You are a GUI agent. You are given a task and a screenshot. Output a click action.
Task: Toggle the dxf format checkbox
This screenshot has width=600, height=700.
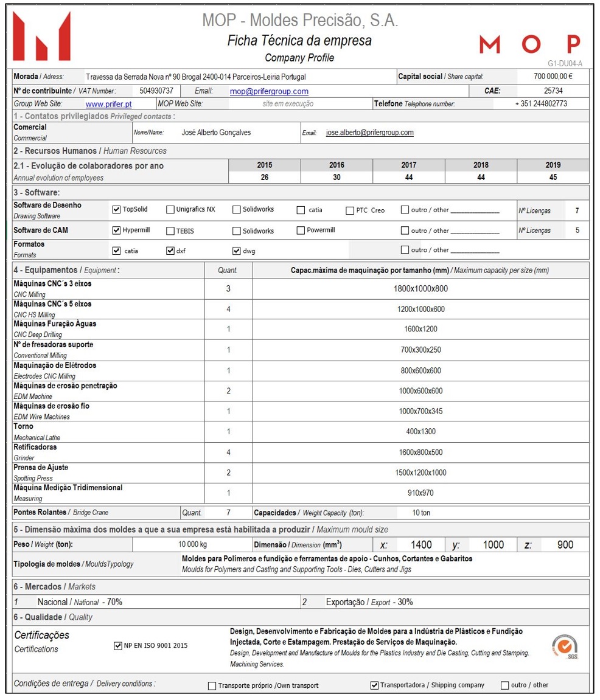coord(170,251)
